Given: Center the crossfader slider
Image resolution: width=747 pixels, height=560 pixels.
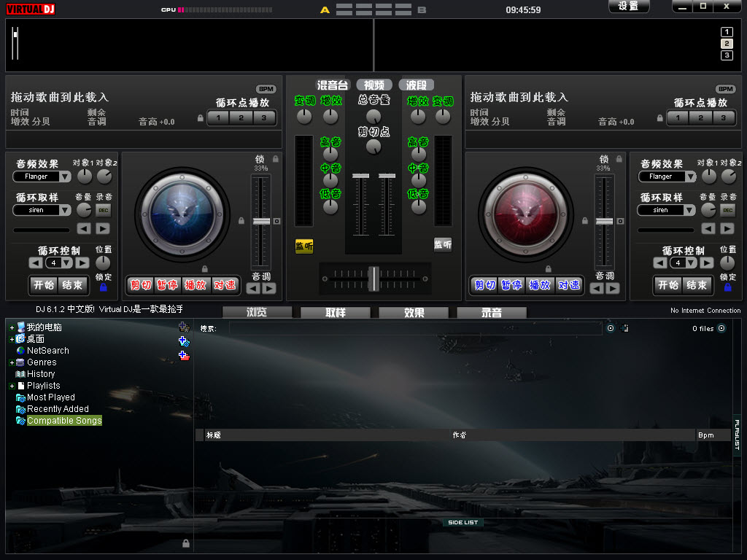Looking at the screenshot, I should (x=374, y=278).
